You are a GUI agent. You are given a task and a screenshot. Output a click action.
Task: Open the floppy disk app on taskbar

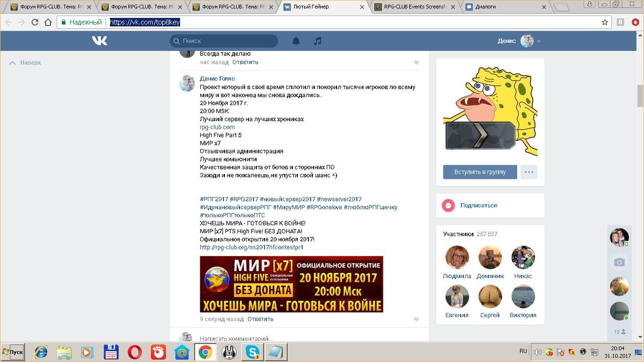pos(111,352)
